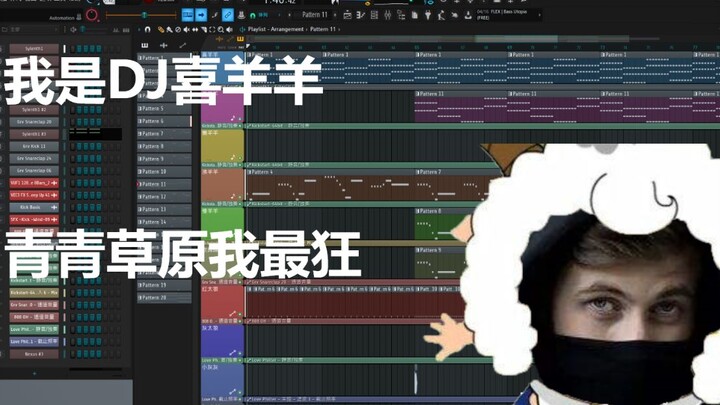Viewport: 720px width, 405px height.
Task: Click Arrangement in the playlist breadcrumb
Action: tap(287, 29)
